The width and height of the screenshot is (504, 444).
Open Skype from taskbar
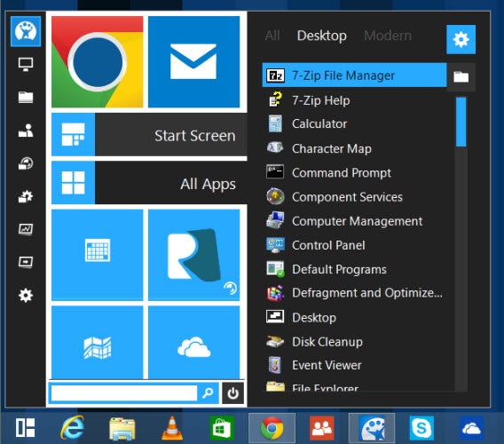[x=421, y=428]
